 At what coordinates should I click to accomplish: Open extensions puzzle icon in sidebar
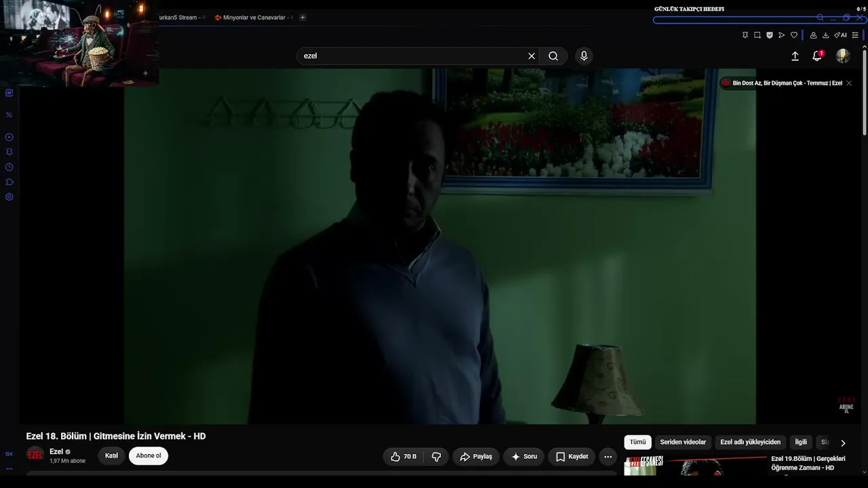tap(9, 182)
